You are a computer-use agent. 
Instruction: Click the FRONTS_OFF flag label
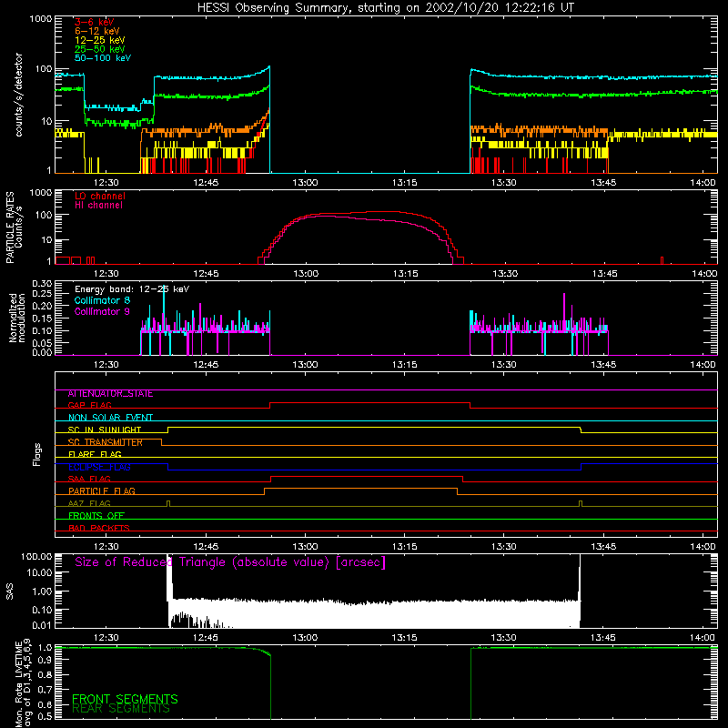click(96, 515)
